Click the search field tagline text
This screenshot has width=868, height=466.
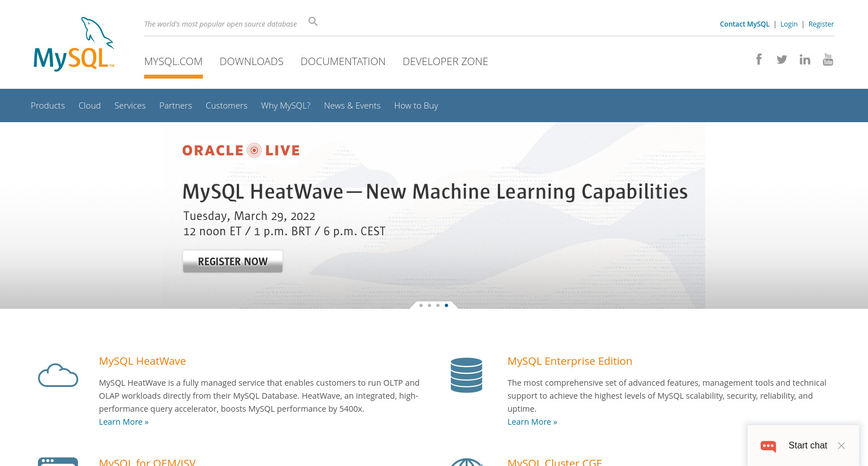[220, 24]
